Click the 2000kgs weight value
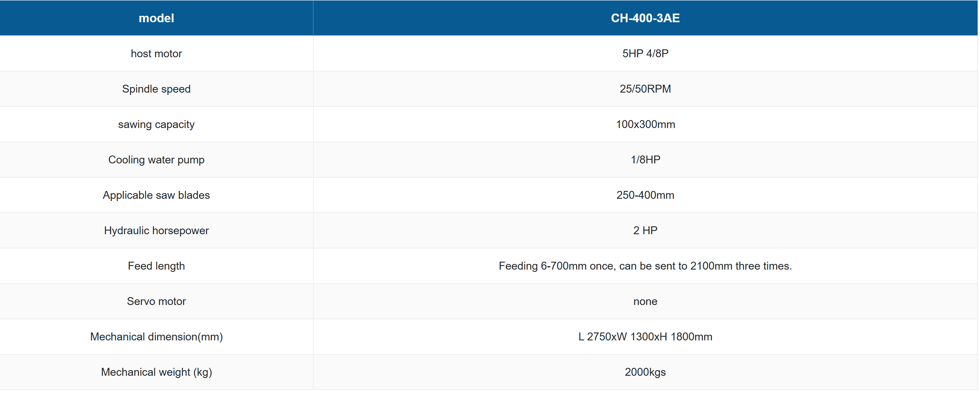Image resolution: width=980 pixels, height=401 pixels. 645,372
